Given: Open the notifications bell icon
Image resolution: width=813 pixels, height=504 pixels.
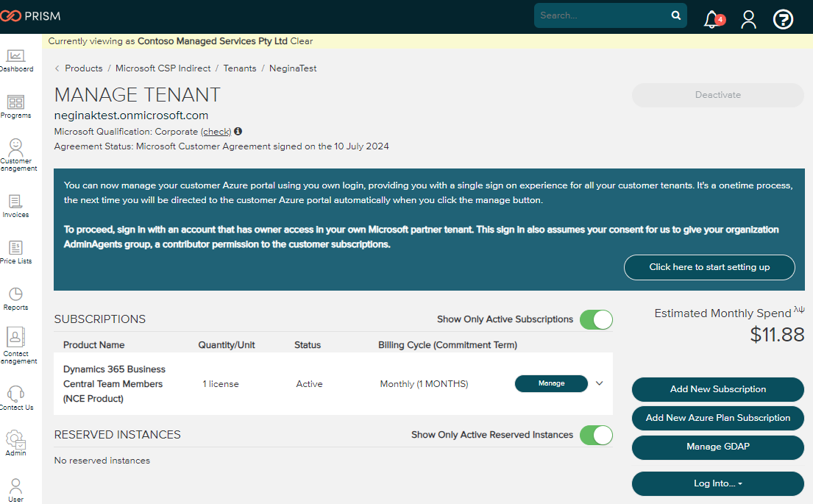Looking at the screenshot, I should pos(713,19).
